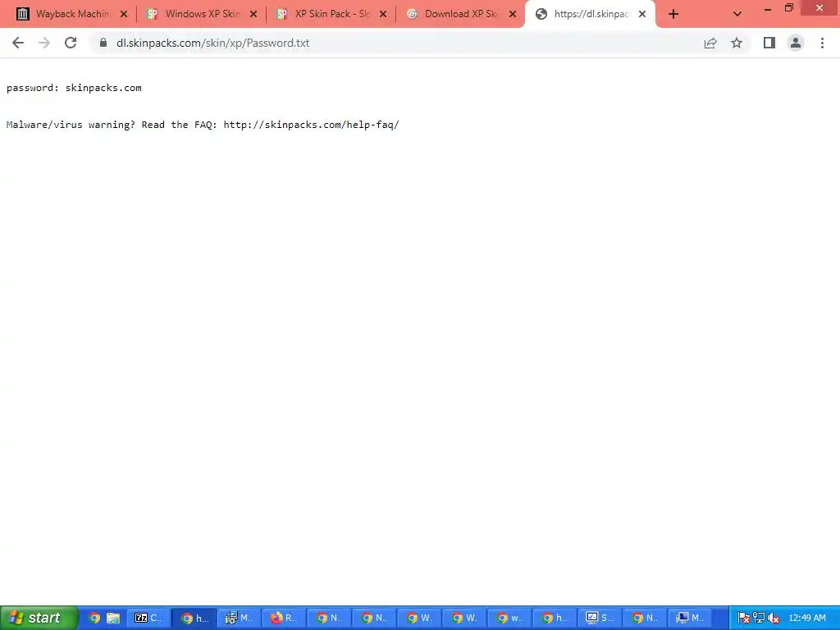
Task: Click the 'password: skinpacks.com' text line
Action: click(x=74, y=88)
